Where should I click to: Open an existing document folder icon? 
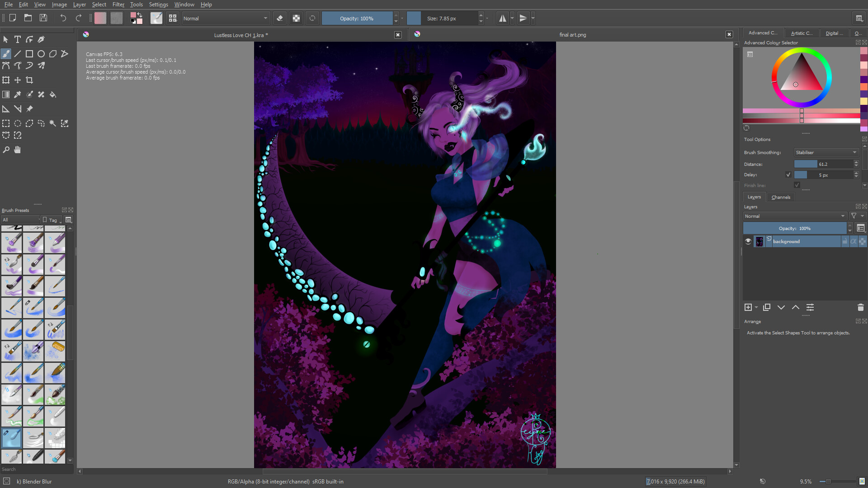(x=28, y=18)
